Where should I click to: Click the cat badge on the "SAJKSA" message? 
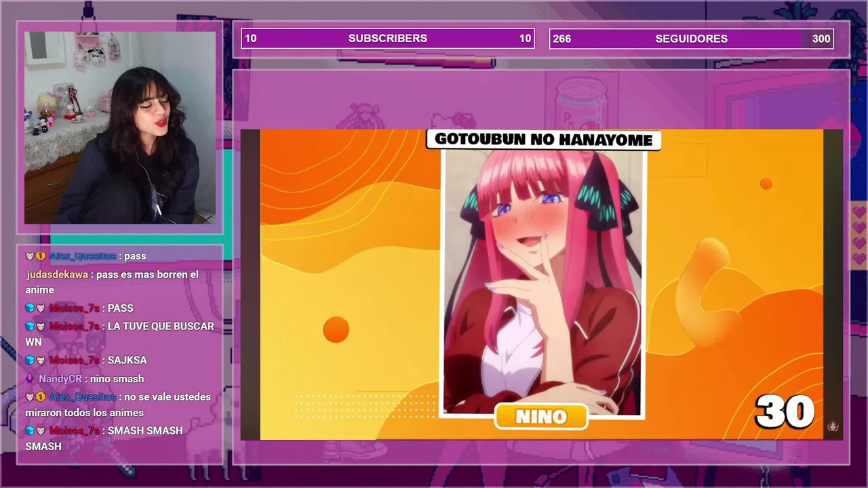click(40, 361)
